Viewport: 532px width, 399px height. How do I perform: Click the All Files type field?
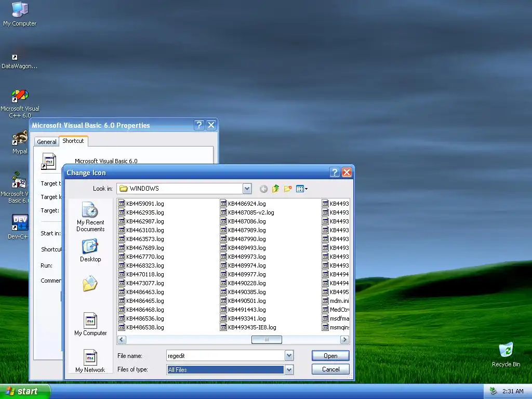(225, 369)
